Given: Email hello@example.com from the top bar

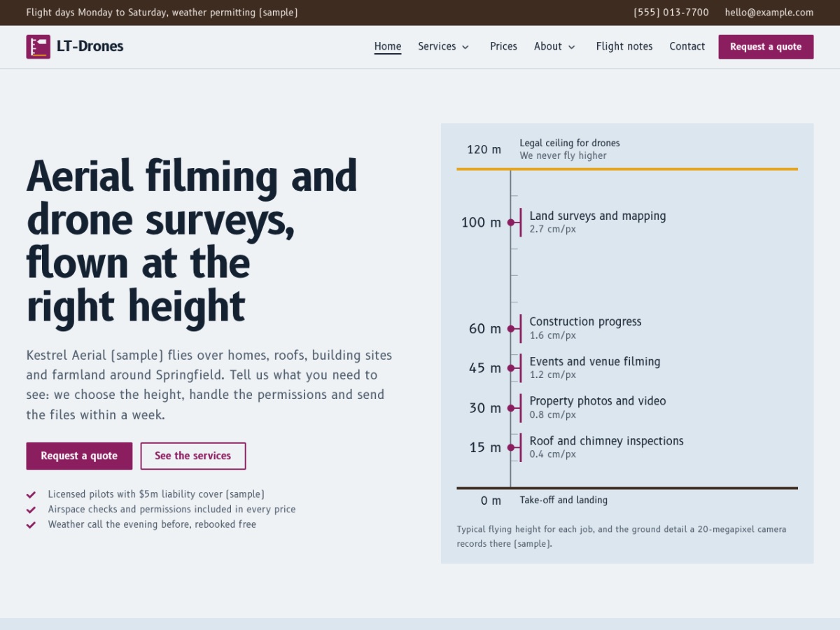Looking at the screenshot, I should click(769, 13).
